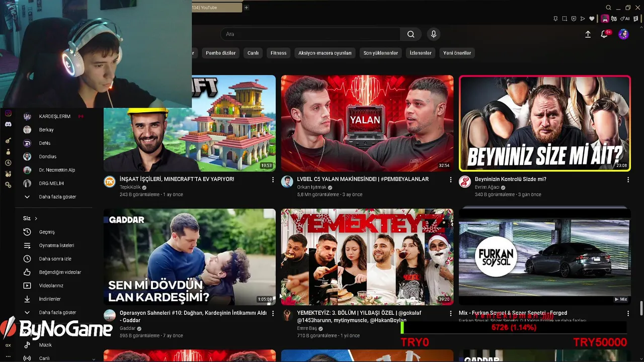Select the Canlı filter chip
The image size is (644, 362).
(x=253, y=53)
